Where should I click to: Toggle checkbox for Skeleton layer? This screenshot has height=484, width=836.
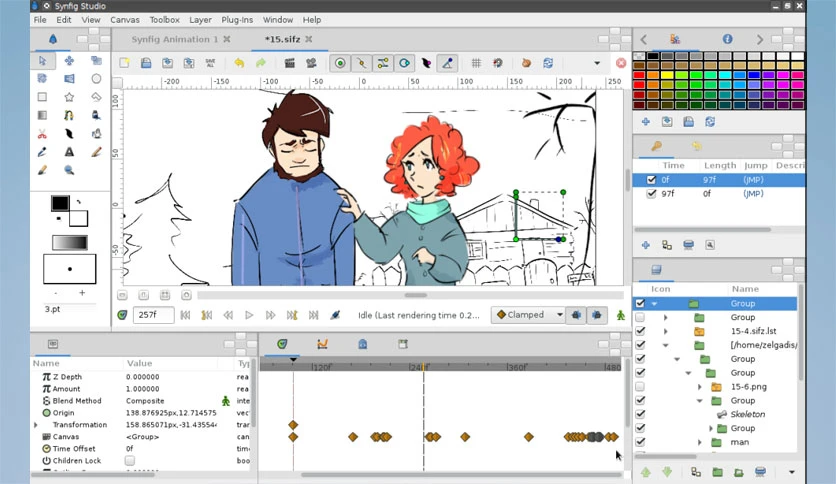click(640, 414)
